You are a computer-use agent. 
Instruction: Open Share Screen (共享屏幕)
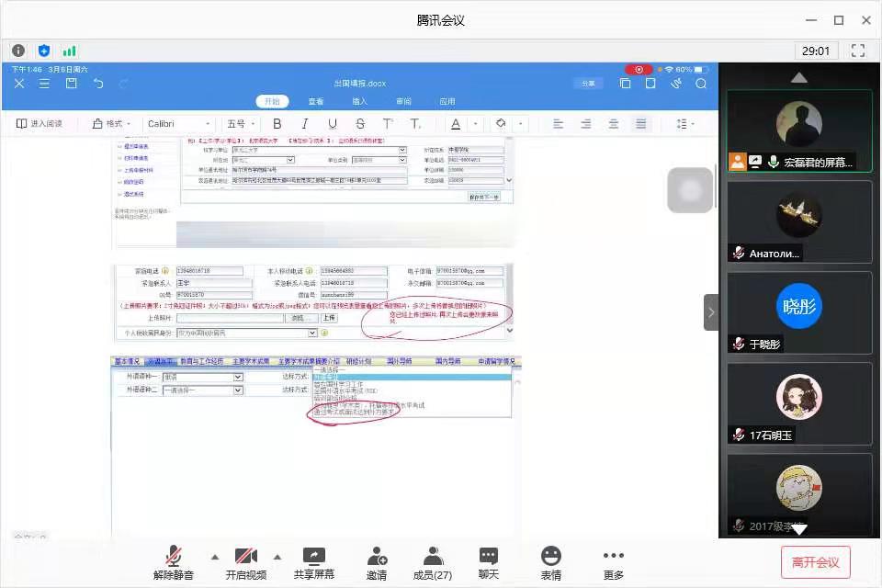tap(313, 562)
